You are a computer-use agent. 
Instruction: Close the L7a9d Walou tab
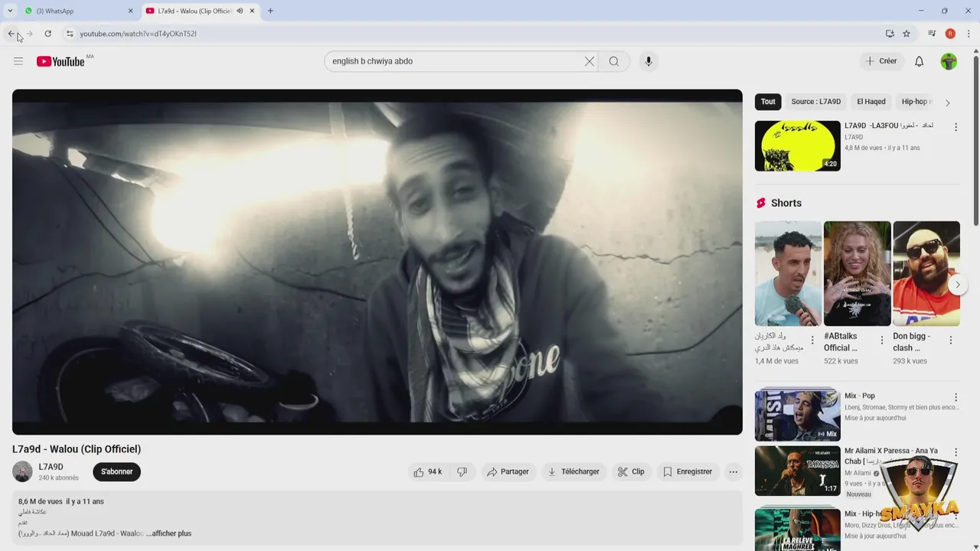coord(252,11)
